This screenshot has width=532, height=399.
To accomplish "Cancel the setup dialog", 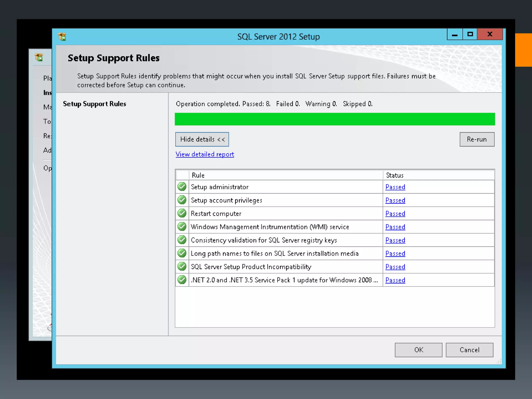I will tap(469, 350).
